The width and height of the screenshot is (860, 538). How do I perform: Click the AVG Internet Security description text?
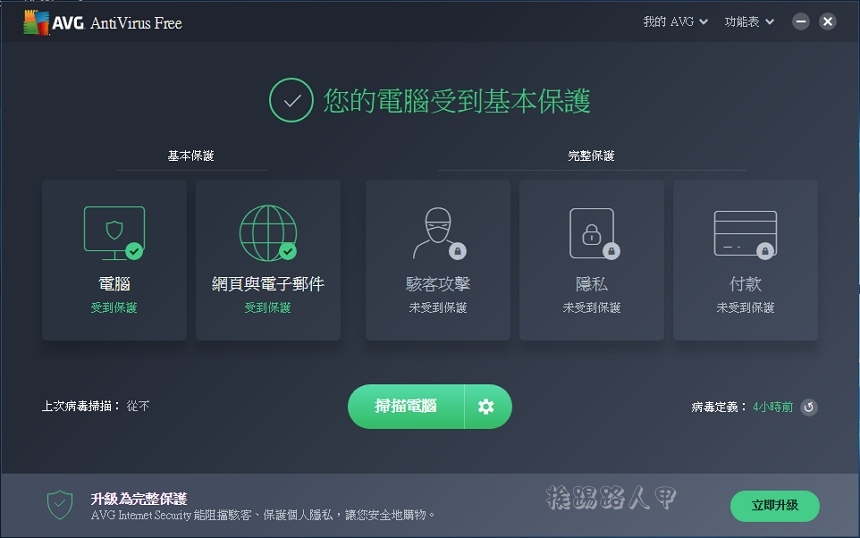(x=263, y=514)
